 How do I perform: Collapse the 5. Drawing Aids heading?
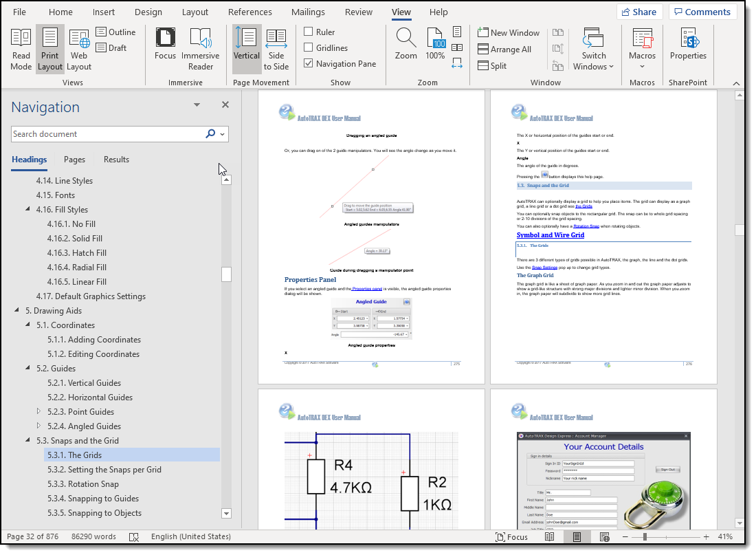pos(17,311)
